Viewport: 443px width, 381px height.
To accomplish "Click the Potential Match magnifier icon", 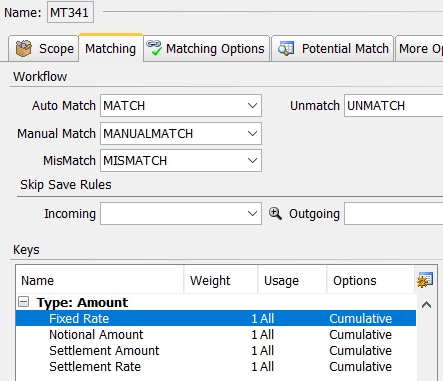I will [286, 49].
